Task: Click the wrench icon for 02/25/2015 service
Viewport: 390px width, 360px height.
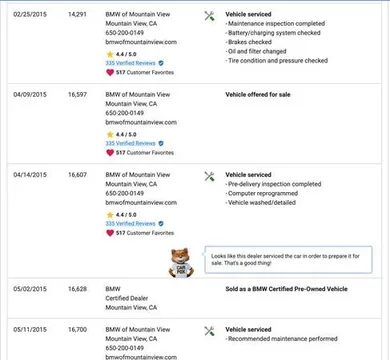Action: [209, 16]
